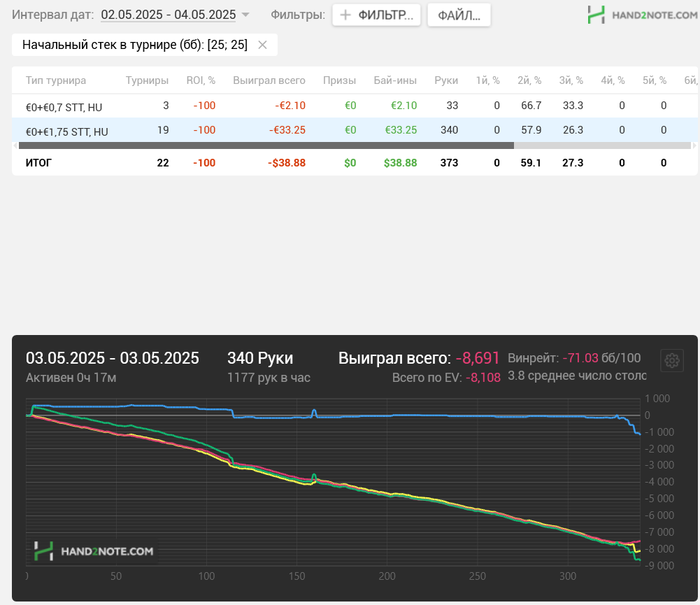Sort by Бай-ины column header
The height and width of the screenshot is (605, 700).
[x=395, y=80]
